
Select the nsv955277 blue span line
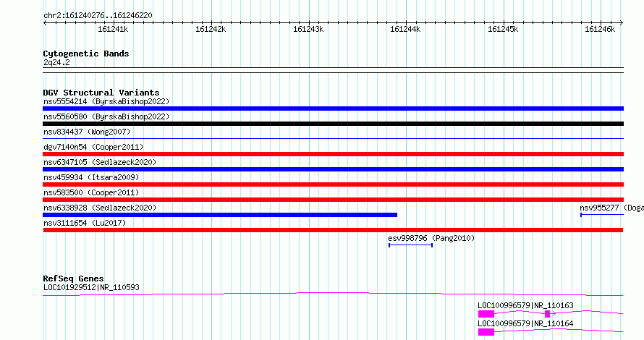(x=602, y=215)
